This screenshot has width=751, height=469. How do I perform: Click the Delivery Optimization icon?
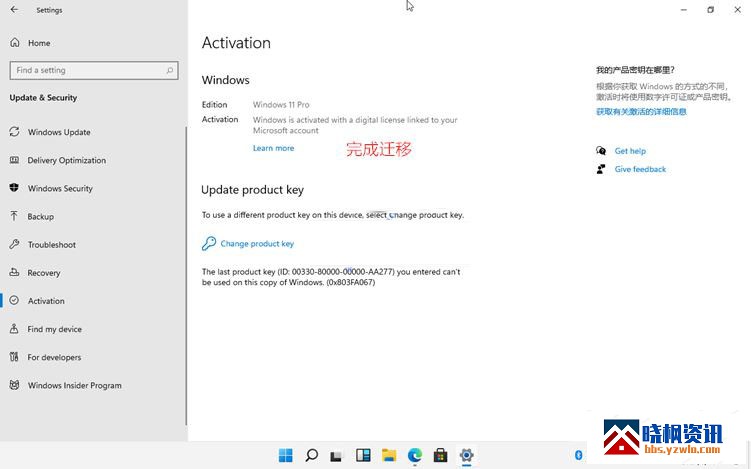coord(14,160)
